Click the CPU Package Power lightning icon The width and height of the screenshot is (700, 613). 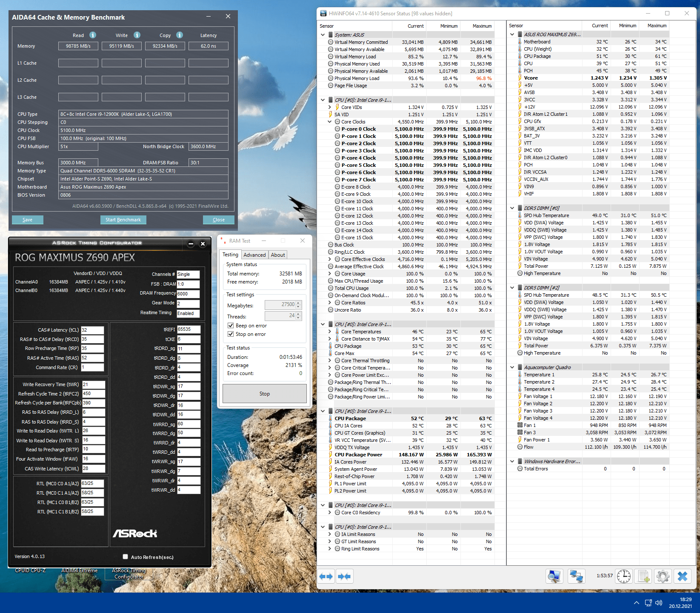331,455
